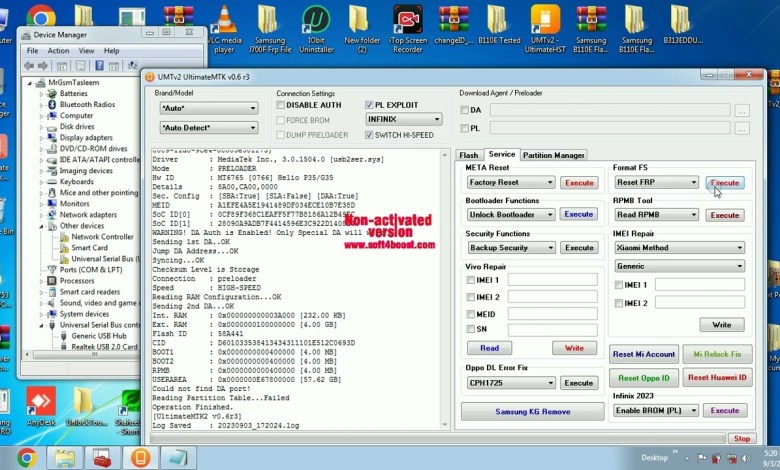Click Reset Mi Account button

(644, 354)
